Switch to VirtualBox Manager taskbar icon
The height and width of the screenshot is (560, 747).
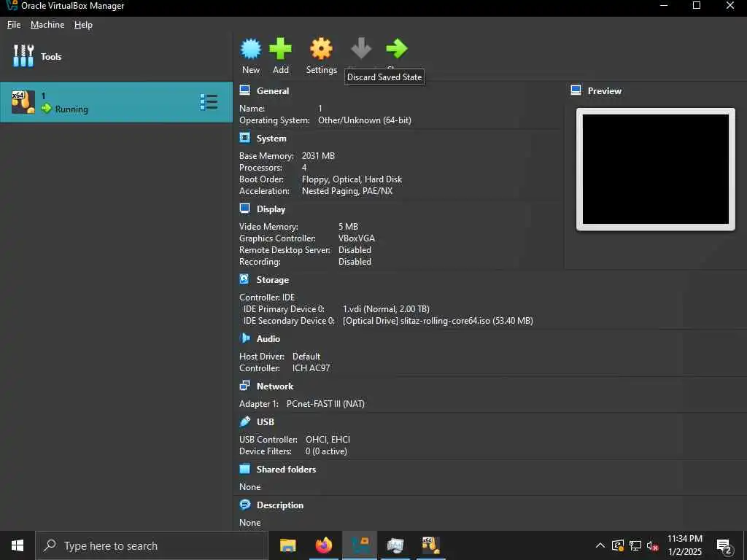click(x=360, y=545)
